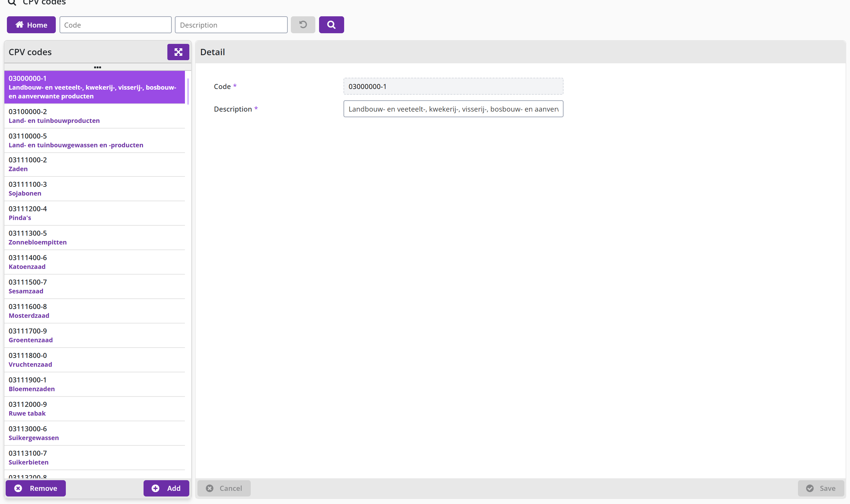Select row 03111400-6 Katoenzaad
This screenshot has width=850, height=504.
coord(94,262)
